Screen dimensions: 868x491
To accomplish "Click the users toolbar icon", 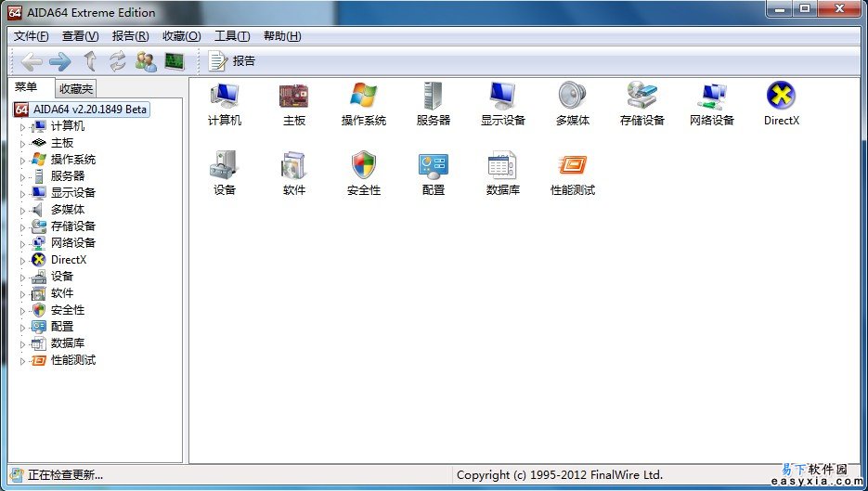I will 146,61.
